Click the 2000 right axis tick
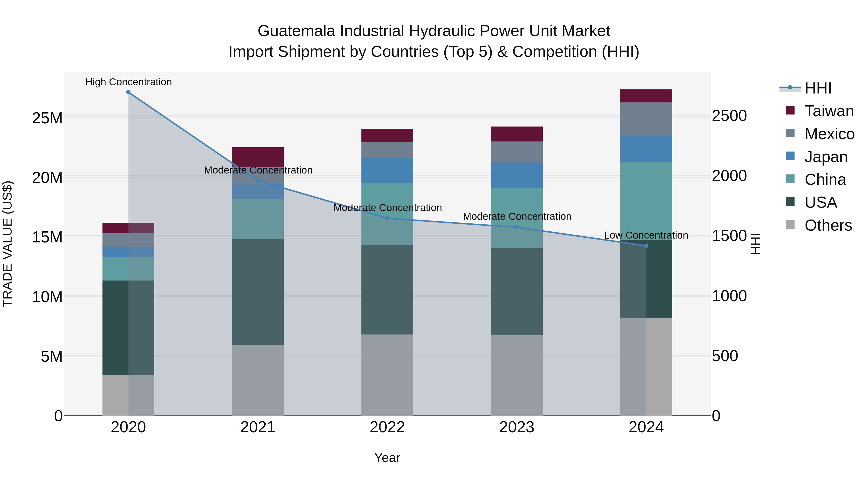The width and height of the screenshot is (868, 488). coord(730,176)
